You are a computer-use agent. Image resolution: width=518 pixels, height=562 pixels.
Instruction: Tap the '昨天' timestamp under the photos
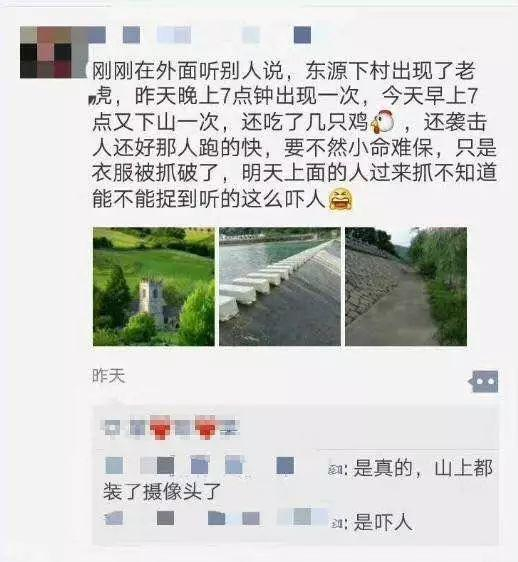click(109, 376)
